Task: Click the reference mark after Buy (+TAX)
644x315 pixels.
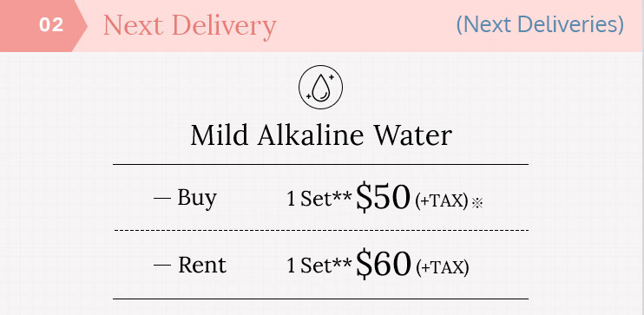Action: (476, 203)
